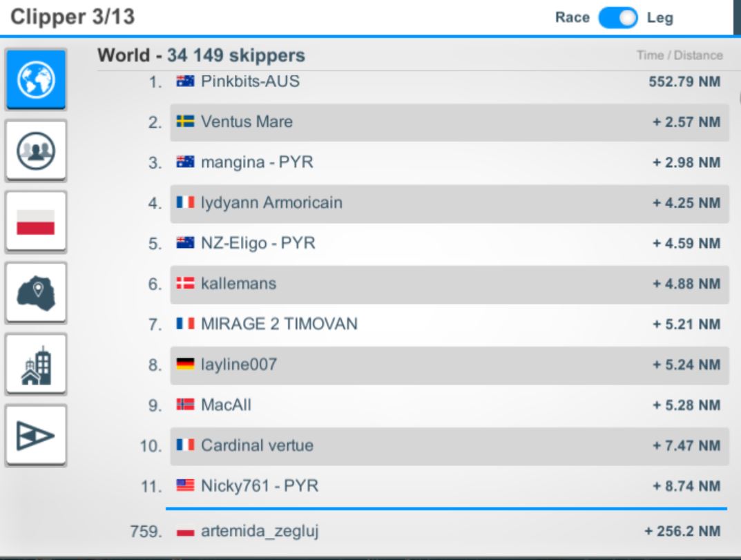Click the Time / Distance column header

pos(680,55)
